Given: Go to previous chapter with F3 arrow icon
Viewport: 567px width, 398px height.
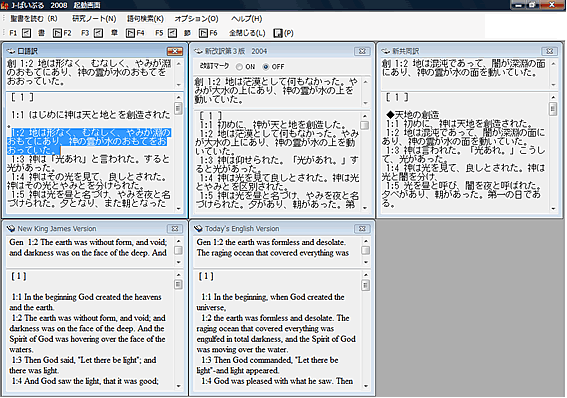Looking at the screenshot, I should (98, 33).
